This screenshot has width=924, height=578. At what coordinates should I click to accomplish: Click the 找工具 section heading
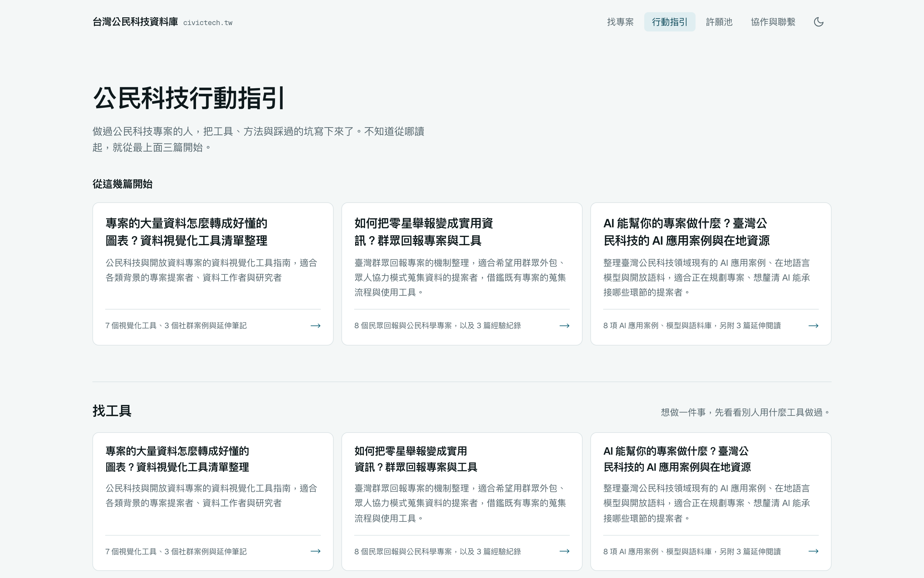(112, 411)
